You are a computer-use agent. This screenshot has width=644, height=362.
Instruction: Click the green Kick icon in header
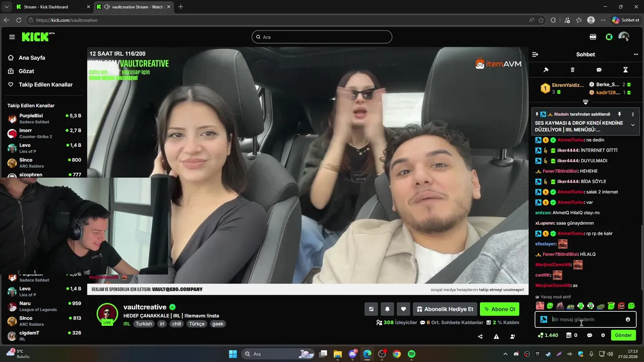609,37
